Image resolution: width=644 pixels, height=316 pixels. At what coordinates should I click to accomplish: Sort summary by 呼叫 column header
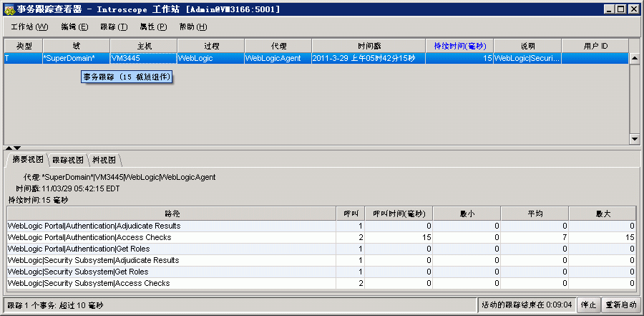click(351, 214)
